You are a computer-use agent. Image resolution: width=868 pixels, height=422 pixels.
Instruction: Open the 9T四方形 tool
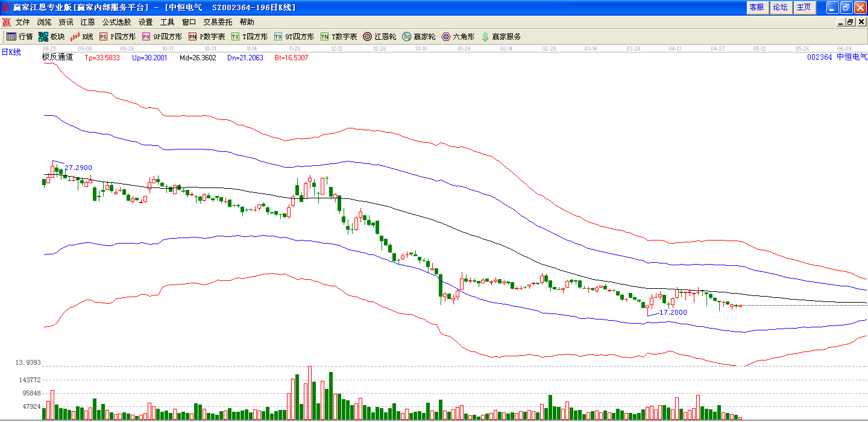(x=294, y=37)
